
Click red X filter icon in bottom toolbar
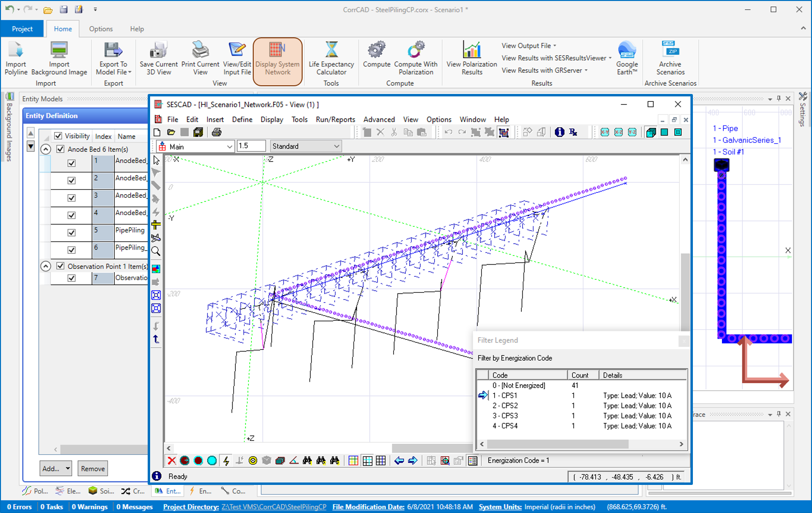click(x=171, y=461)
